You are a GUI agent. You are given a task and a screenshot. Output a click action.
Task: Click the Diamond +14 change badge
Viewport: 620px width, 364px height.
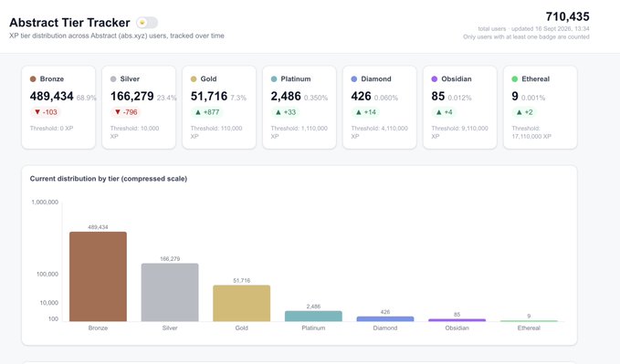coord(366,112)
